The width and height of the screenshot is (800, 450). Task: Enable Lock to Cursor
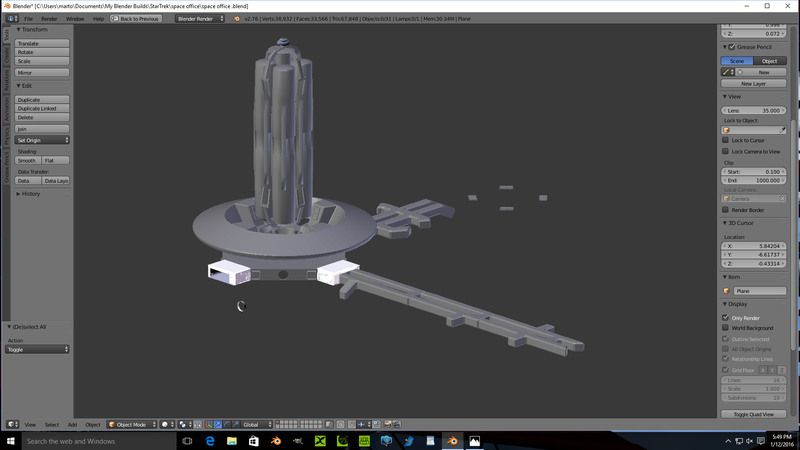pos(725,140)
